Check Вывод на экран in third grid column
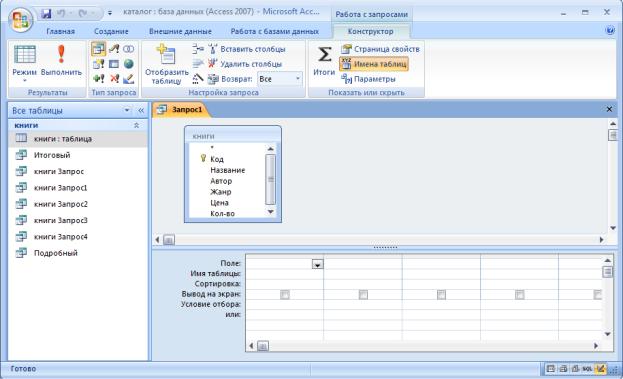This screenshot has height=379, width=623. (441, 294)
